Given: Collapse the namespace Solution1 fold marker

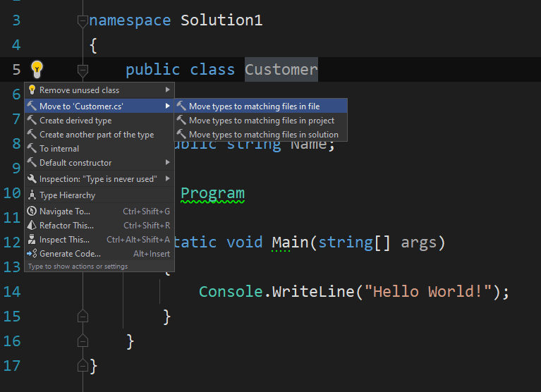Looking at the screenshot, I should pos(83,21).
